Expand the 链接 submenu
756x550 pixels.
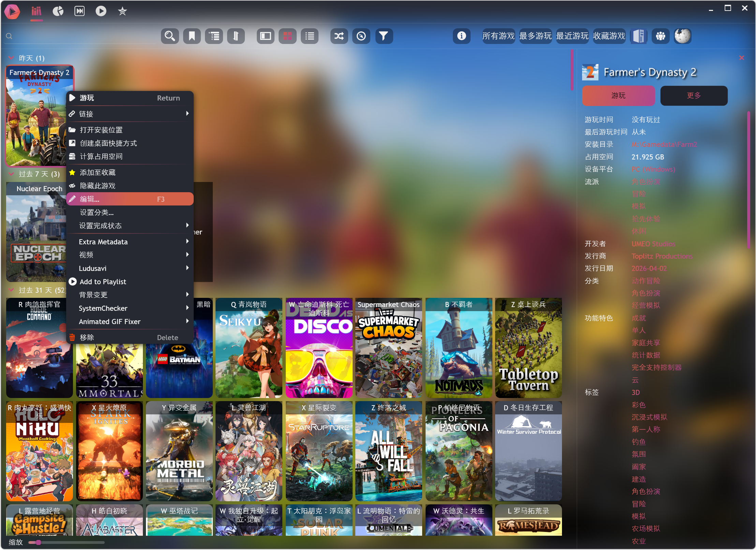tap(130, 114)
